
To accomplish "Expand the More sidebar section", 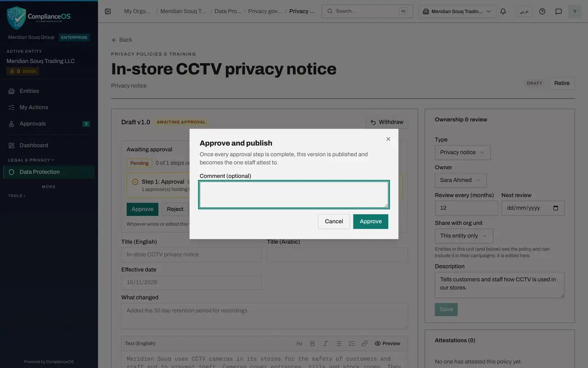I will (x=49, y=187).
